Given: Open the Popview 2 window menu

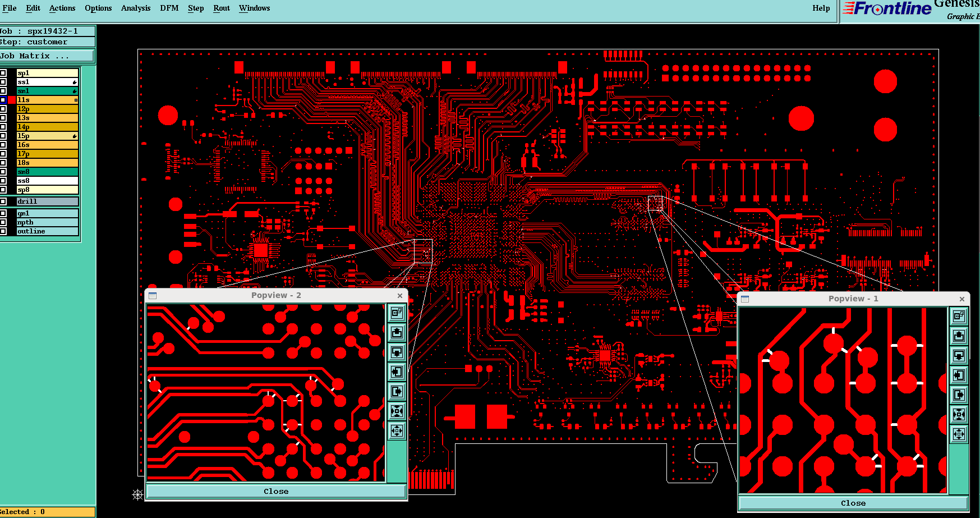Looking at the screenshot, I should [x=153, y=296].
